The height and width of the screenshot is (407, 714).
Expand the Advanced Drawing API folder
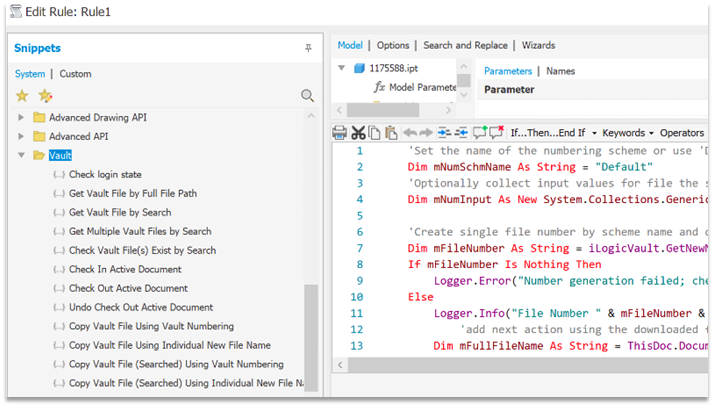pyautogui.click(x=20, y=117)
